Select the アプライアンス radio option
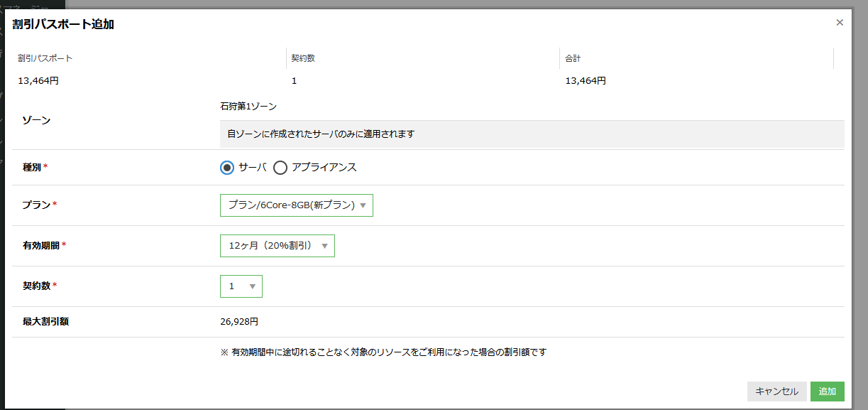868x410 pixels. (280, 168)
